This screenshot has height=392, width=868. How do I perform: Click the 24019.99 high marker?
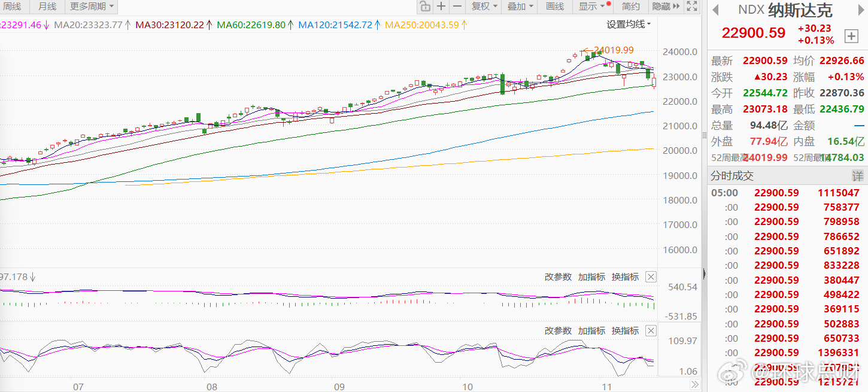pos(614,50)
